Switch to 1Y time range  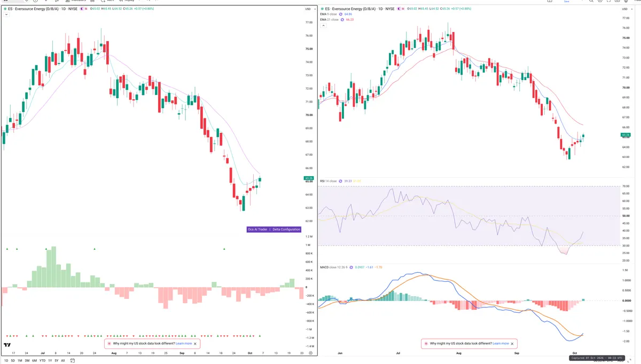[50, 361]
